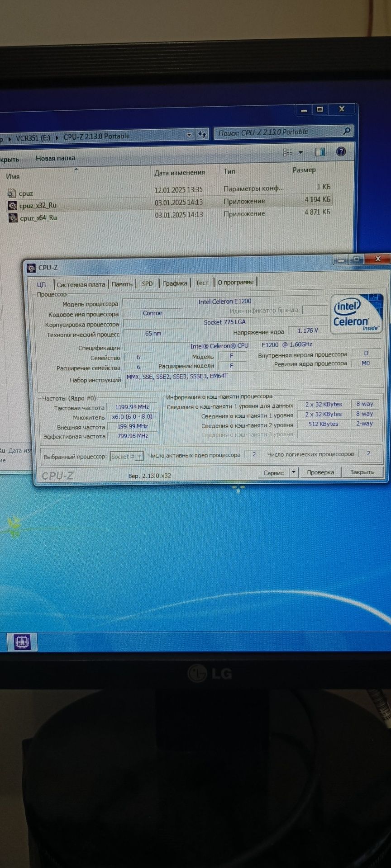Click the VCR351 (E:) breadcrumb segment
The height and width of the screenshot is (868, 391).
33,138
